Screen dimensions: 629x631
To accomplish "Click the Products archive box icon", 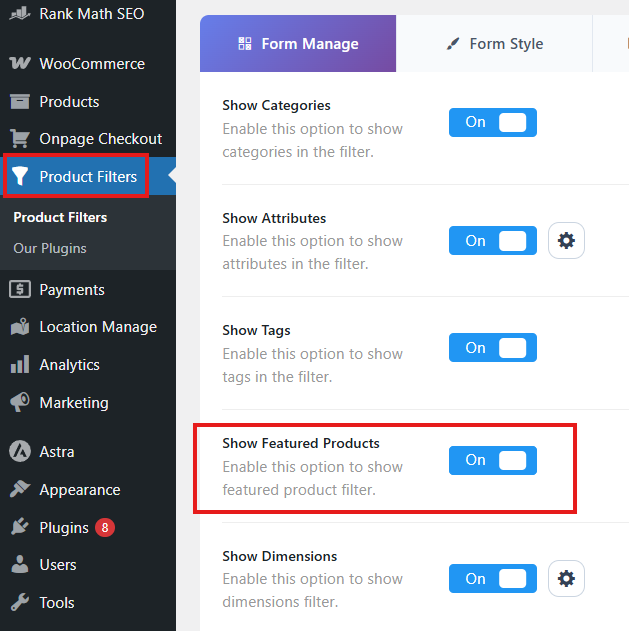I will 20,101.
